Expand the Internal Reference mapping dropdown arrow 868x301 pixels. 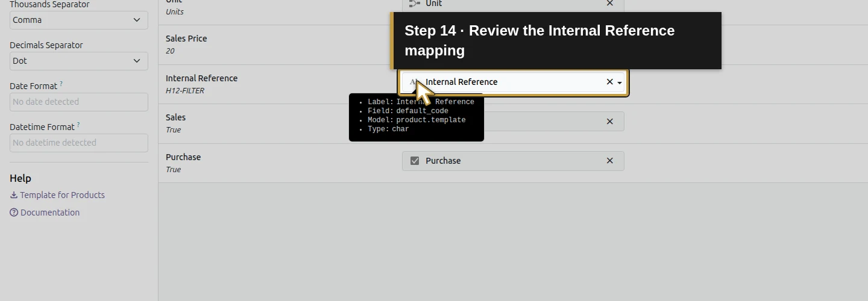620,82
